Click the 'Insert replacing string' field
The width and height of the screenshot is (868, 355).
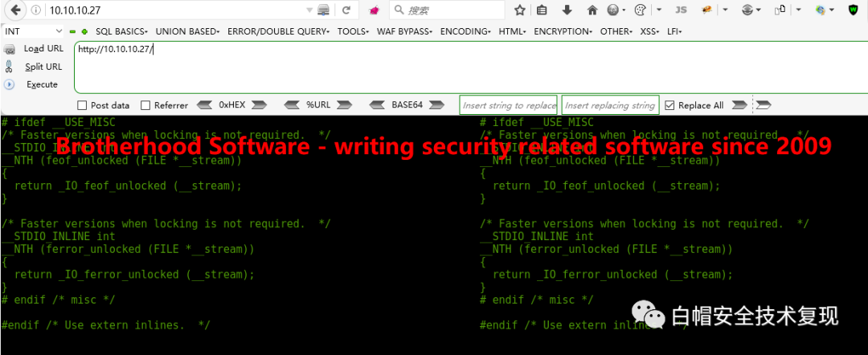pyautogui.click(x=610, y=105)
